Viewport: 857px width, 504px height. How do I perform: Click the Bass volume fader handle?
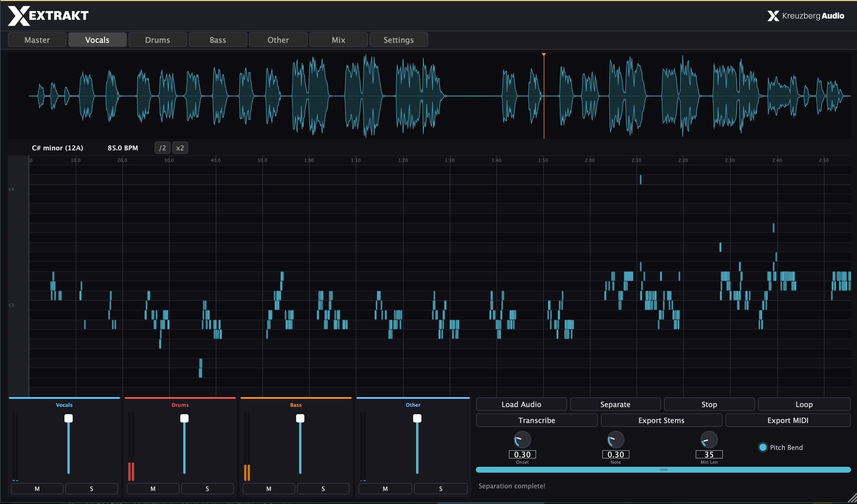point(300,418)
